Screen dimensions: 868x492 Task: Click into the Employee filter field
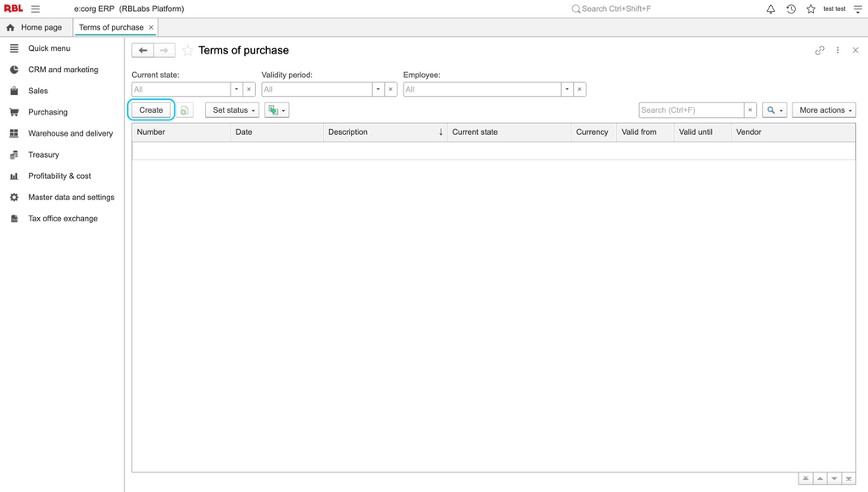(x=482, y=89)
